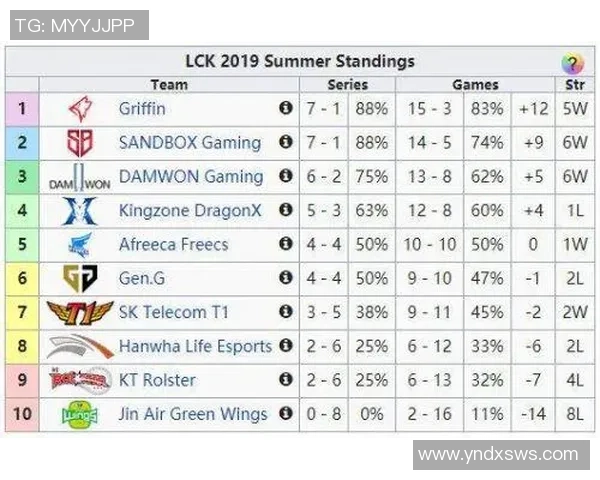600x480 pixels.
Task: Open the SANDBOX Gaming team link
Action: coord(190,142)
